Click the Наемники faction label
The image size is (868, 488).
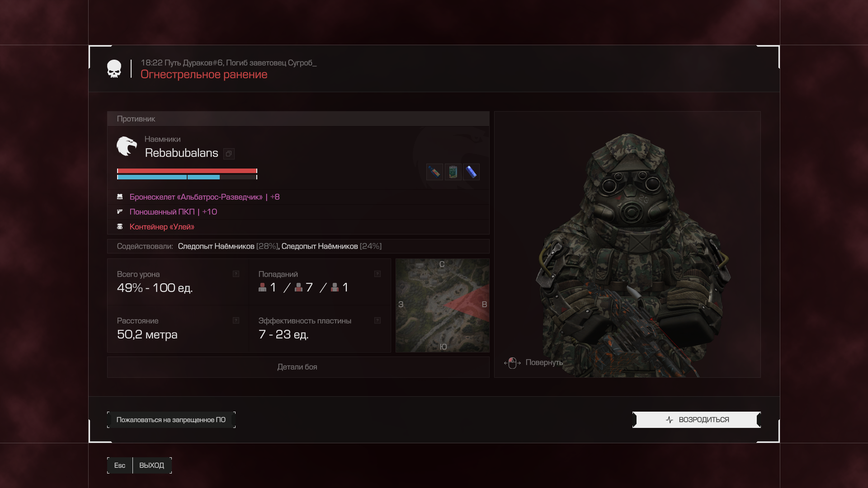tap(162, 139)
